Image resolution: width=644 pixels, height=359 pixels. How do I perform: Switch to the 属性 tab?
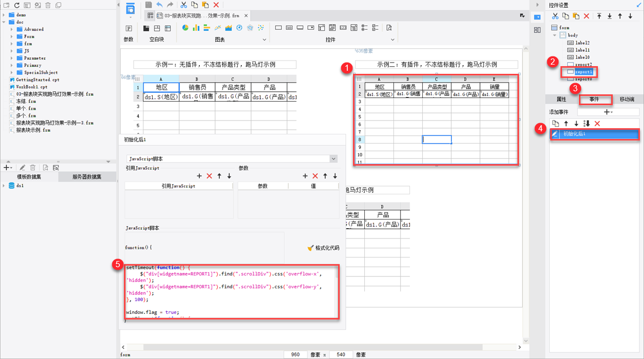pos(562,99)
